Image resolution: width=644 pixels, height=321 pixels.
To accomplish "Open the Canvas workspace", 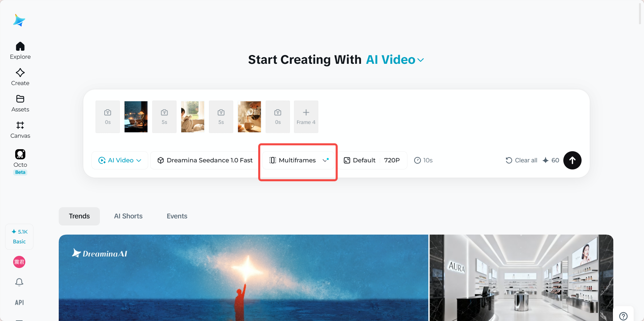I will pyautogui.click(x=20, y=130).
